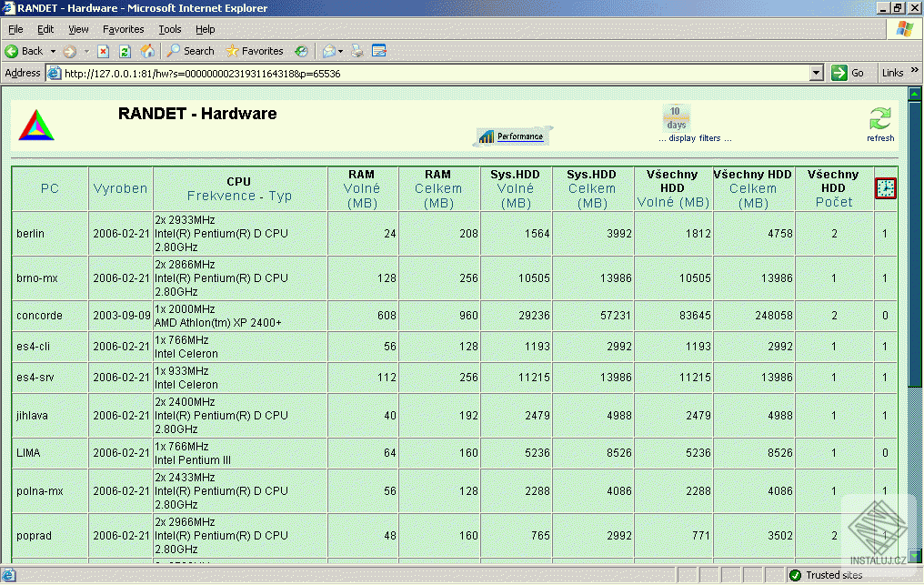Screen dimensions: 924x585
Task: Refresh the page from browser toolbar
Action: click(126, 51)
